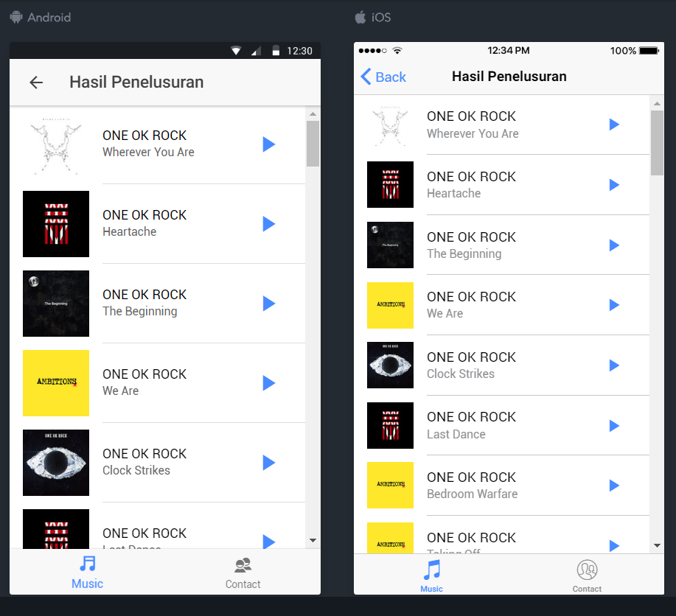The height and width of the screenshot is (616, 676).
Task: Play The Beginning in Android preview
Action: pyautogui.click(x=269, y=304)
